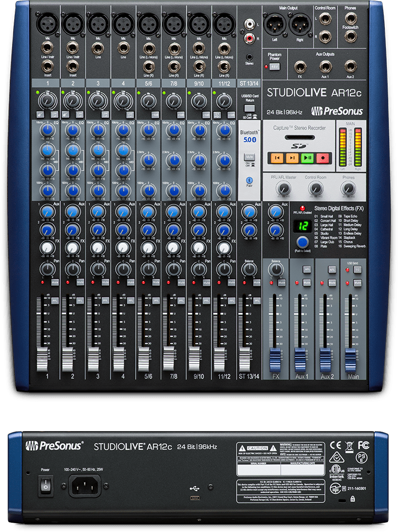The width and height of the screenshot is (398, 532).
Task: Toggle the USB Send 1/2 button
Action: 357,269
